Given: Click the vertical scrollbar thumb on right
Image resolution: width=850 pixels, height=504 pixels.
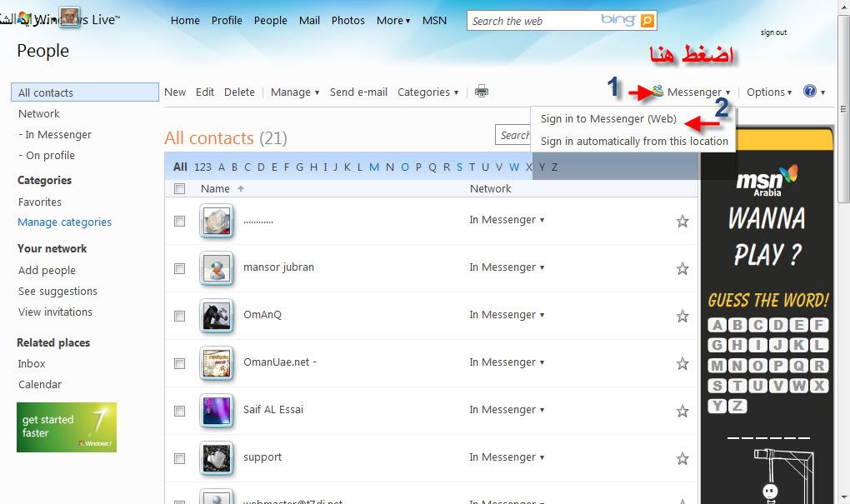Looking at the screenshot, I should click(x=843, y=108).
